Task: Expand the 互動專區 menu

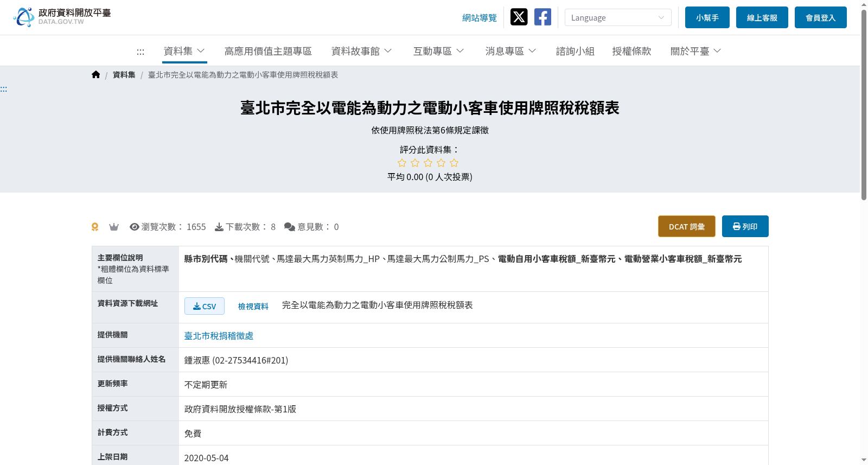Action: click(439, 51)
